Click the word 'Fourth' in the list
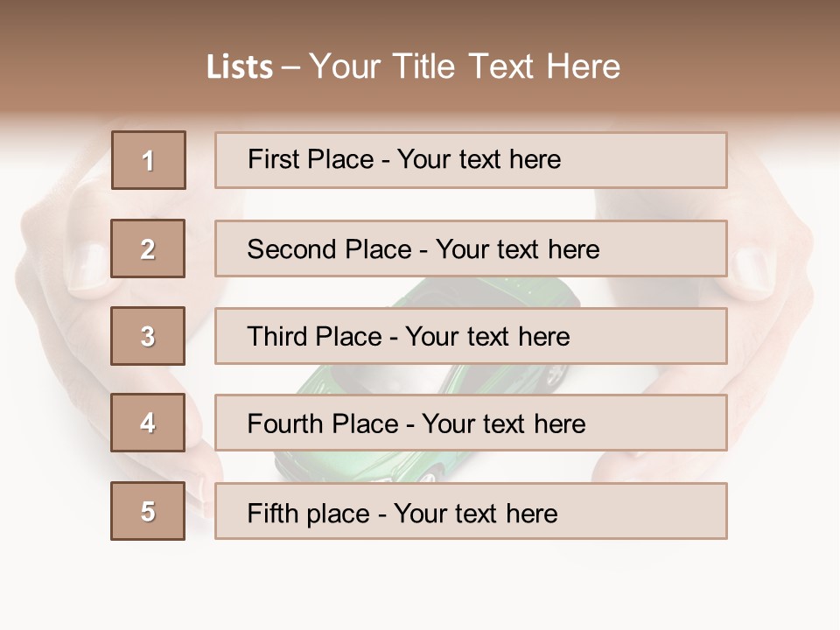The image size is (840, 630). [x=285, y=424]
